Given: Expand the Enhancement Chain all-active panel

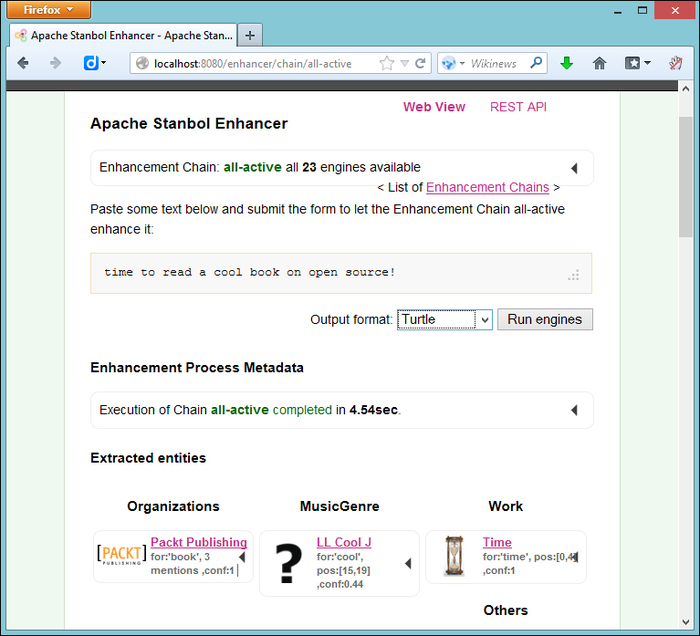Looking at the screenshot, I should [x=574, y=168].
